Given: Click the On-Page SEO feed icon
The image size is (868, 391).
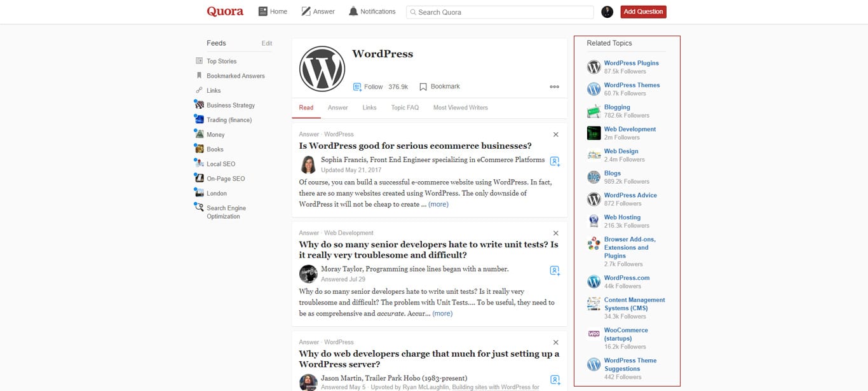Looking at the screenshot, I should pos(200,177).
